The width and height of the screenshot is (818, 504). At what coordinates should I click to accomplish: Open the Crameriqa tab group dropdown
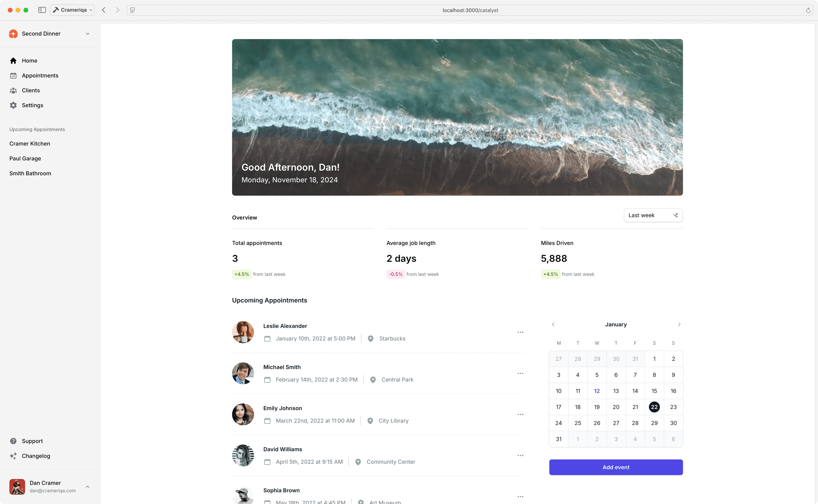pos(72,10)
